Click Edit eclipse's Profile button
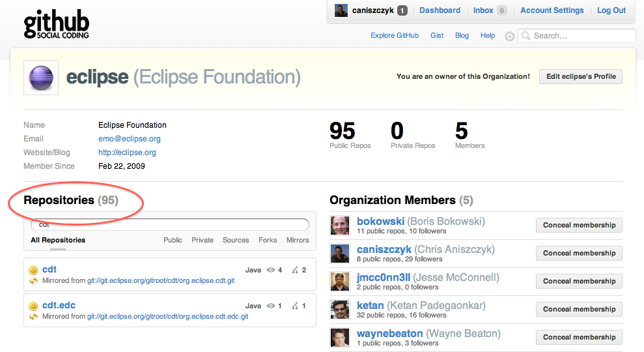The height and width of the screenshot is (352, 644). tap(581, 76)
